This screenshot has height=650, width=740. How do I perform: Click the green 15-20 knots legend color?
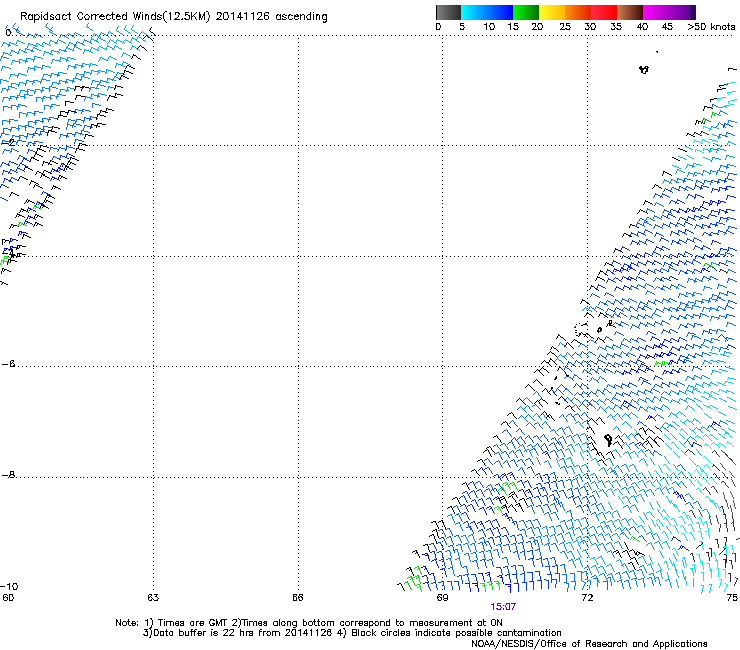(526, 12)
